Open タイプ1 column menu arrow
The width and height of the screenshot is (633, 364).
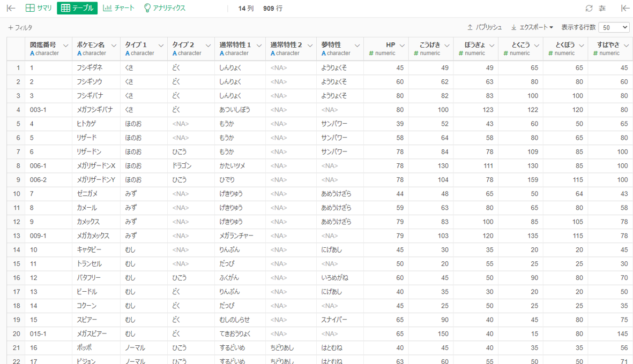161,45
